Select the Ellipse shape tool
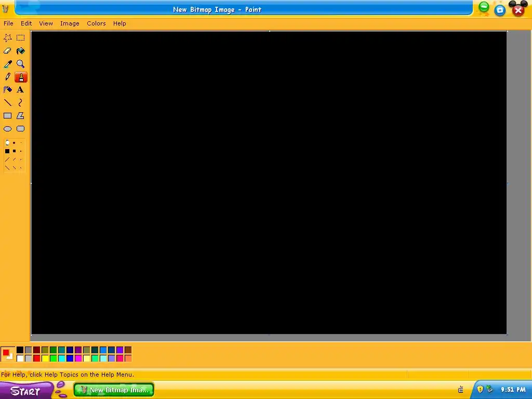The height and width of the screenshot is (399, 532). pos(7,129)
